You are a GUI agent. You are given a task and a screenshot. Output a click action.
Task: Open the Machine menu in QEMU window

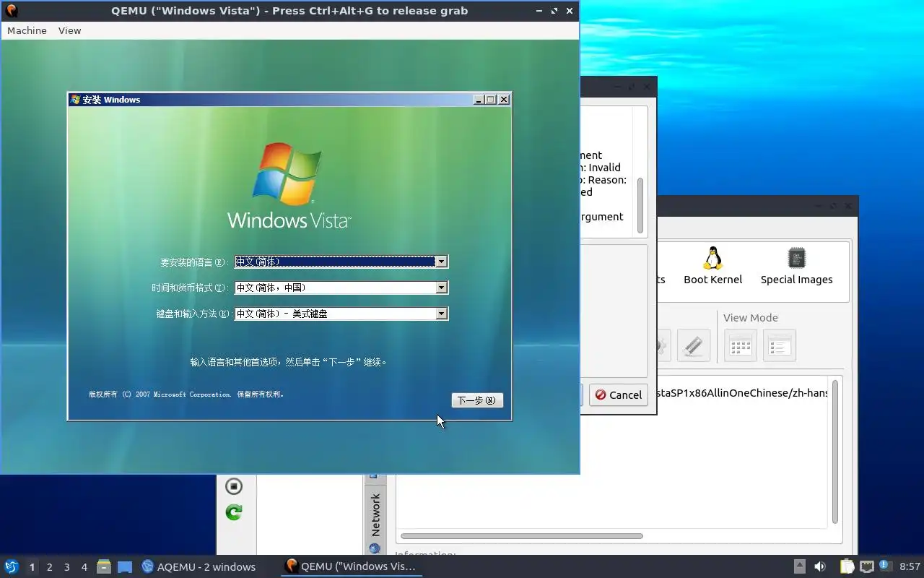[27, 30]
